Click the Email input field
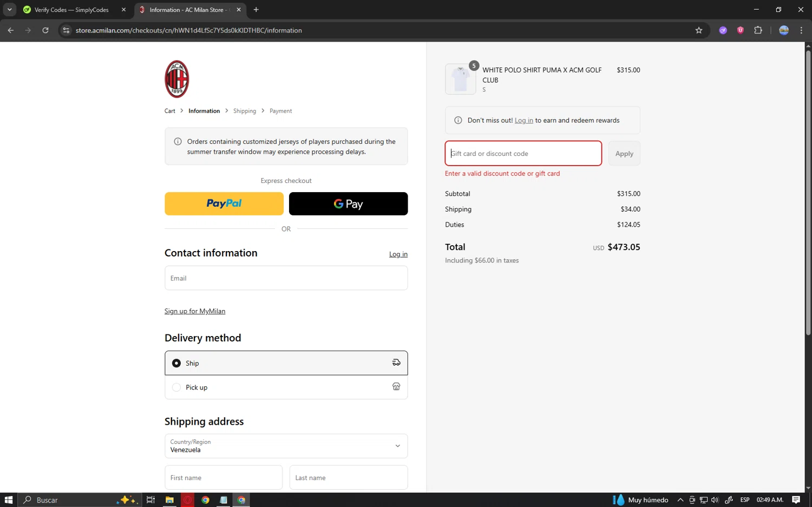Viewport: 812px width, 507px height. pos(286,278)
